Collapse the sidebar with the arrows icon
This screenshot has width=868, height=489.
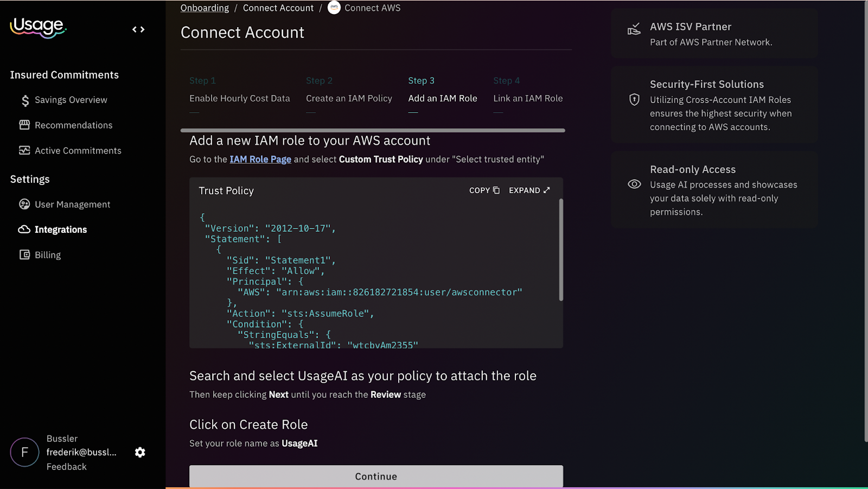(x=138, y=29)
